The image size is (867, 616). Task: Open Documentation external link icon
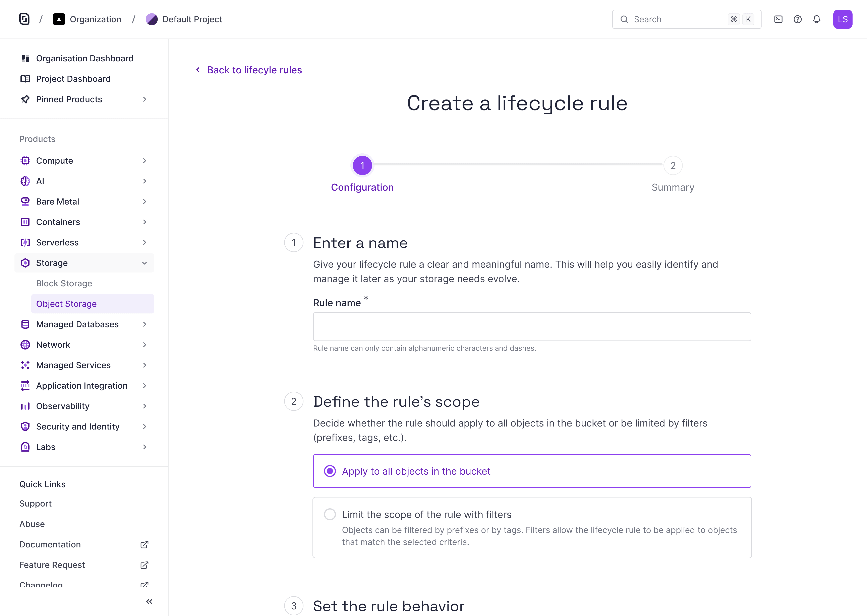[144, 545]
